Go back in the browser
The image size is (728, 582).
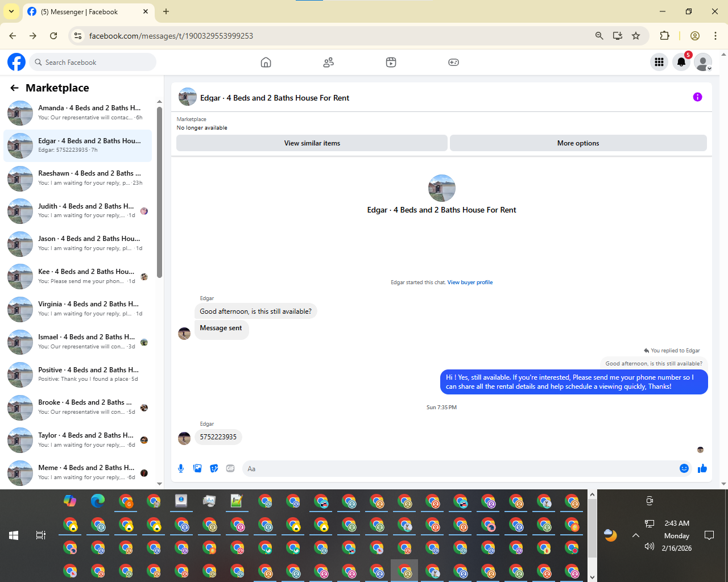tap(13, 36)
